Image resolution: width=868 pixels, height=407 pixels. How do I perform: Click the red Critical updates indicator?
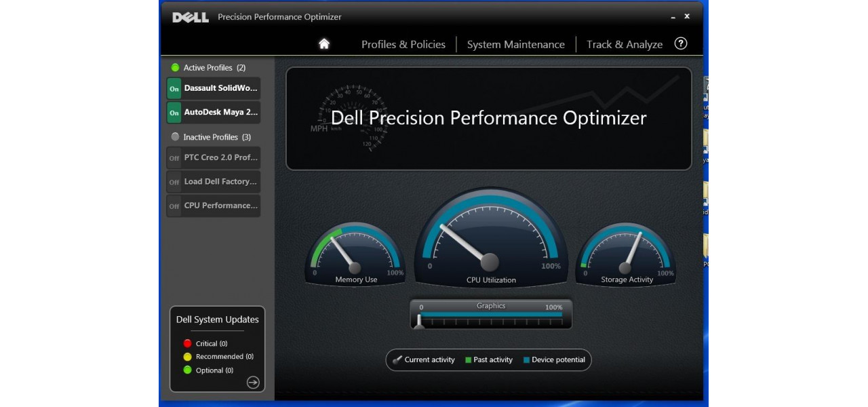188,343
